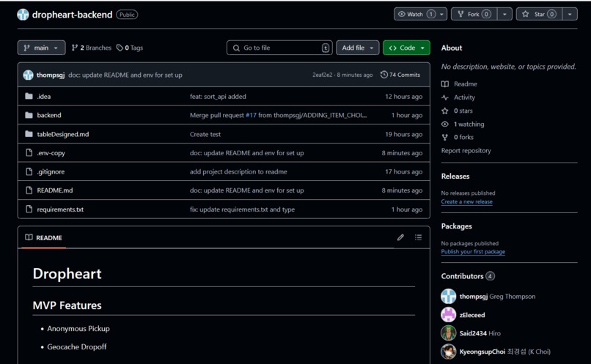This screenshot has width=591, height=364.
Task: Click the dropheart-backend repository avatar icon
Action: 23,15
